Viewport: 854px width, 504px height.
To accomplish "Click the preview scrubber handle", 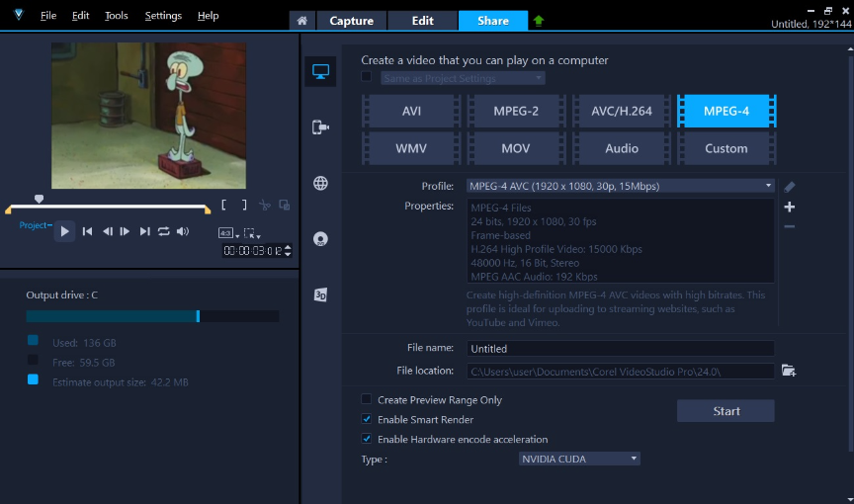I will click(x=39, y=200).
